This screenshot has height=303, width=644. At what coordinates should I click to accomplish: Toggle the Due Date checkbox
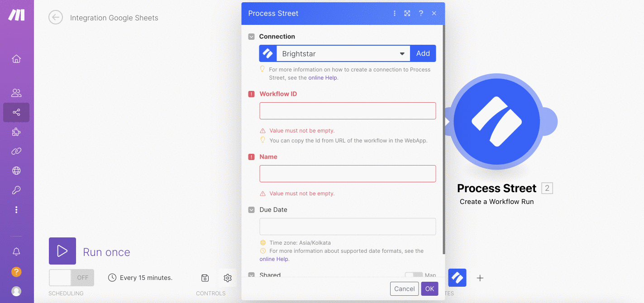[252, 210]
